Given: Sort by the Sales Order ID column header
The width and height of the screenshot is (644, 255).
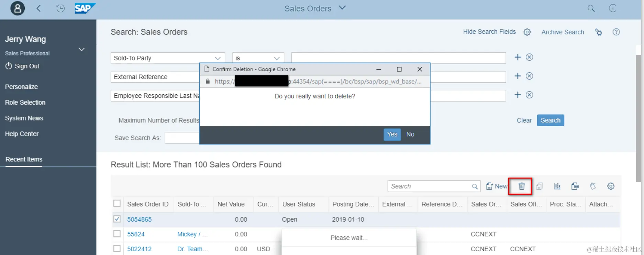Looking at the screenshot, I should (x=148, y=204).
